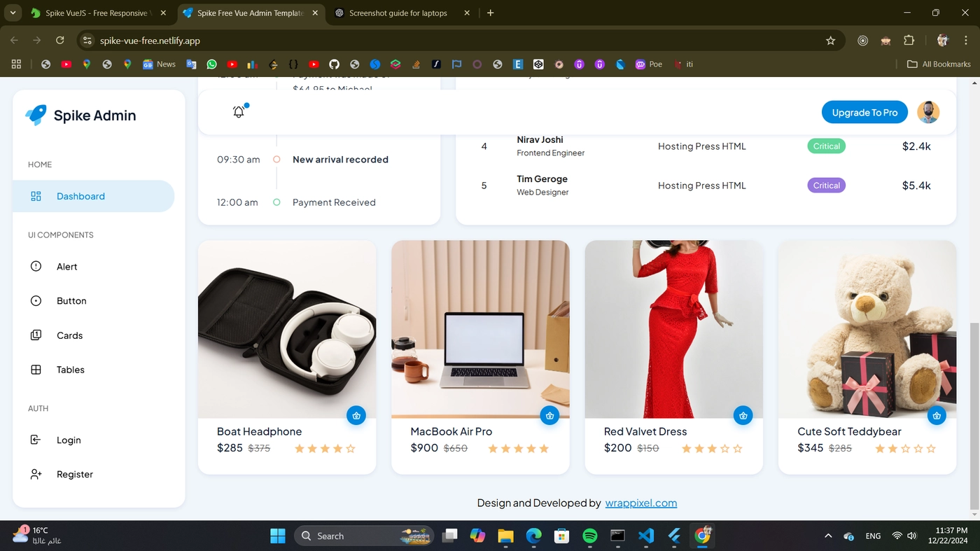The image size is (980, 551).
Task: Add Red Valvet Dress to cart
Action: 743,415
